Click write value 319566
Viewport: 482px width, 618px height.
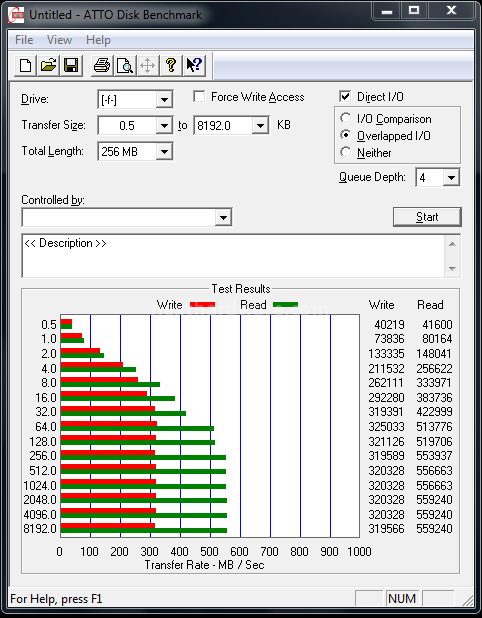(386, 529)
